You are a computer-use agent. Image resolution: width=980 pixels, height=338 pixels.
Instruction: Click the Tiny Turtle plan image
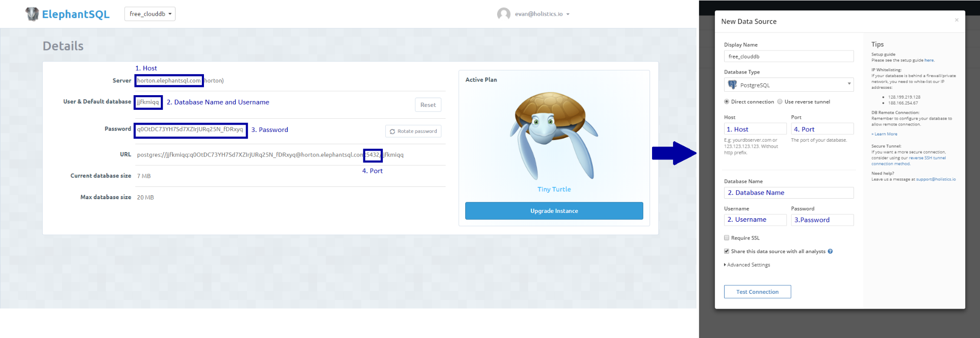(x=554, y=136)
